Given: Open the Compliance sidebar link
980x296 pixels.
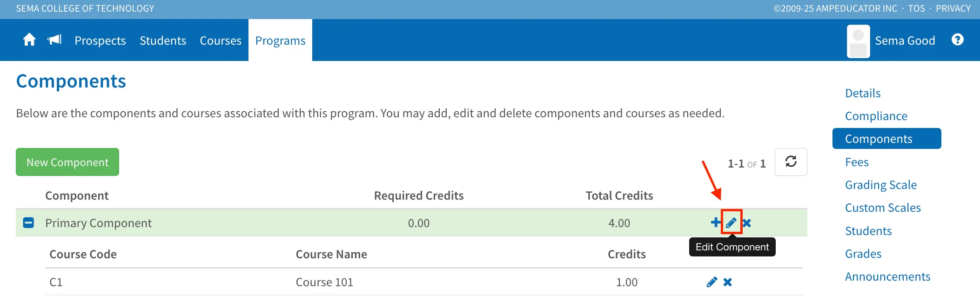Looking at the screenshot, I should point(876,116).
